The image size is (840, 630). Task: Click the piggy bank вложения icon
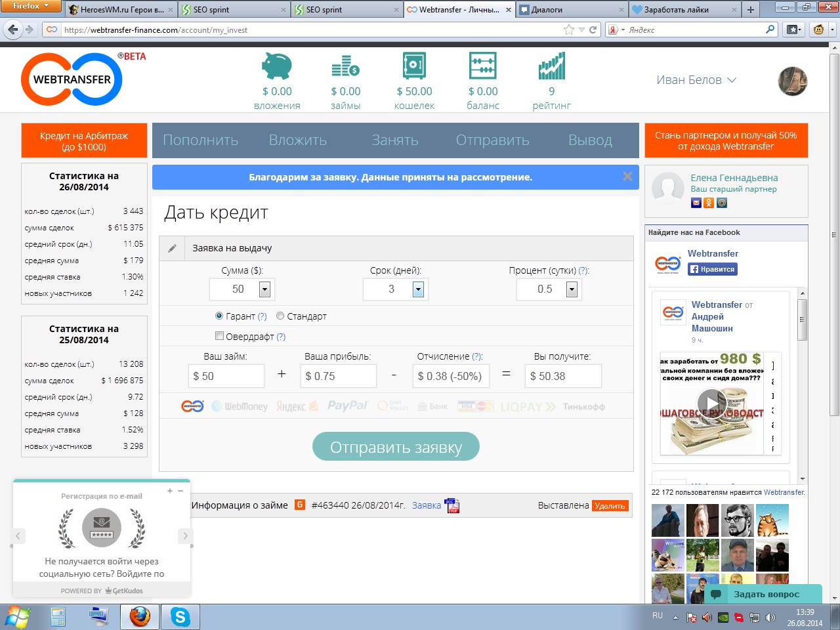(277, 66)
